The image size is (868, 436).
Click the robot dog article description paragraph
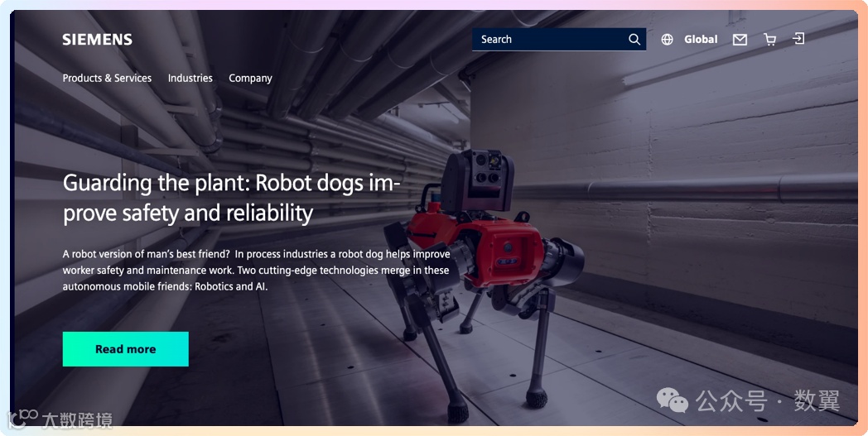(x=256, y=270)
